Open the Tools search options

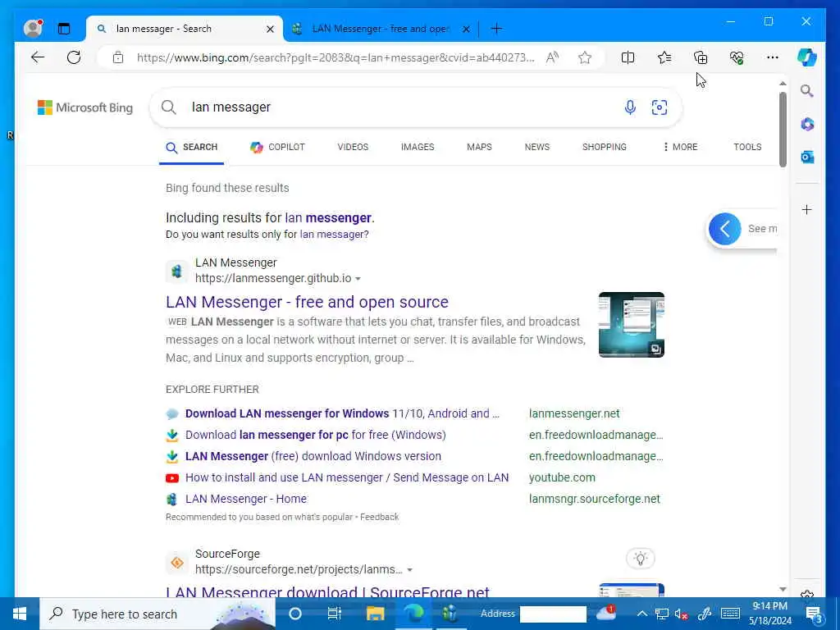[x=747, y=147]
